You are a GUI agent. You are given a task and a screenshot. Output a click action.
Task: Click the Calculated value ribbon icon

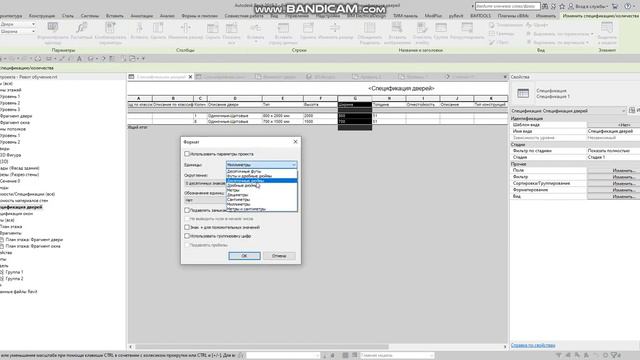pos(82,28)
